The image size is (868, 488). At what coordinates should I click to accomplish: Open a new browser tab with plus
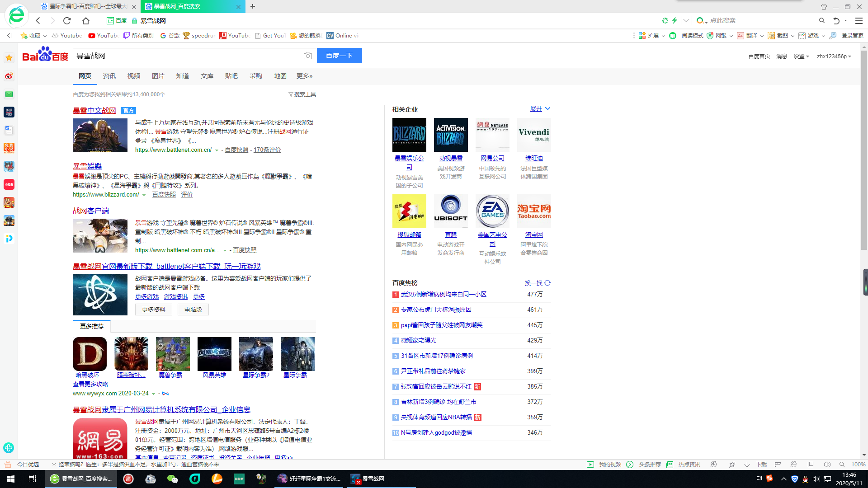(253, 6)
